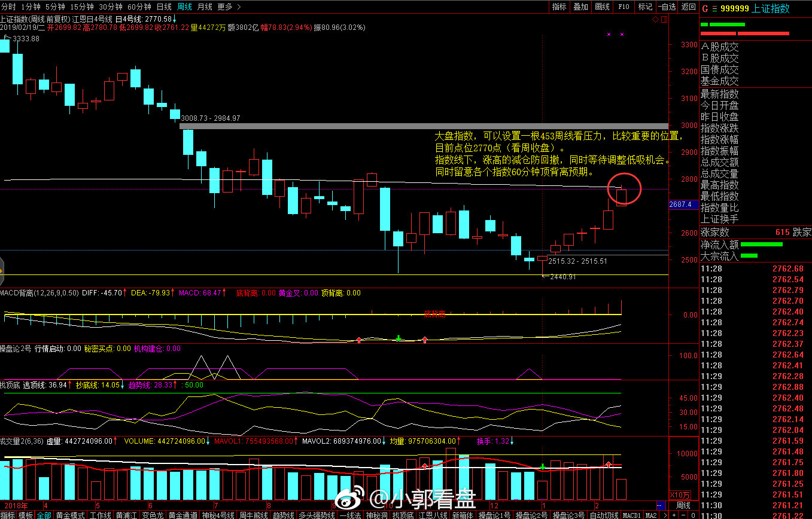The height and width of the screenshot is (519, 812).
Task: Open the 自选 watchlist dropdown
Action: (667, 7)
